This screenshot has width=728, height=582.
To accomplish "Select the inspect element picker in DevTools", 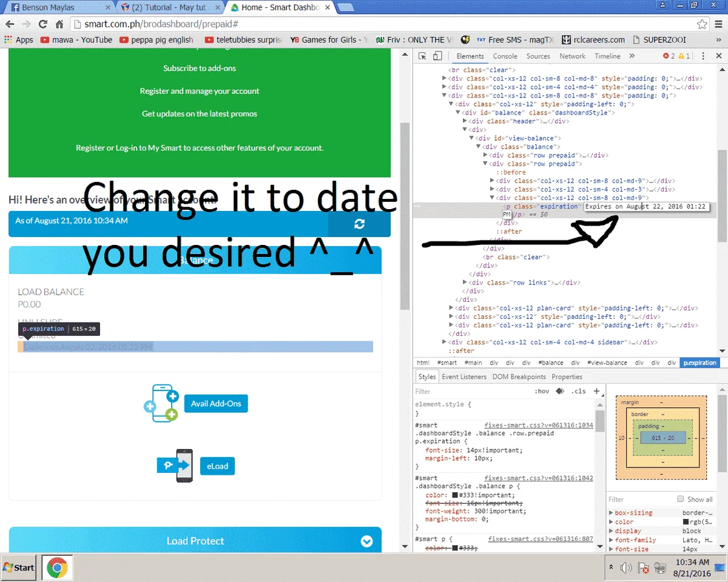I will 423,56.
